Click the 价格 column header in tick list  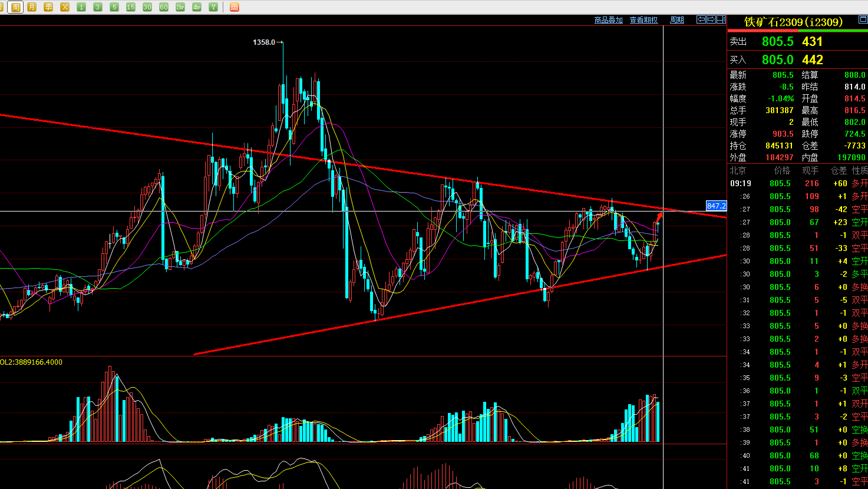tap(782, 170)
